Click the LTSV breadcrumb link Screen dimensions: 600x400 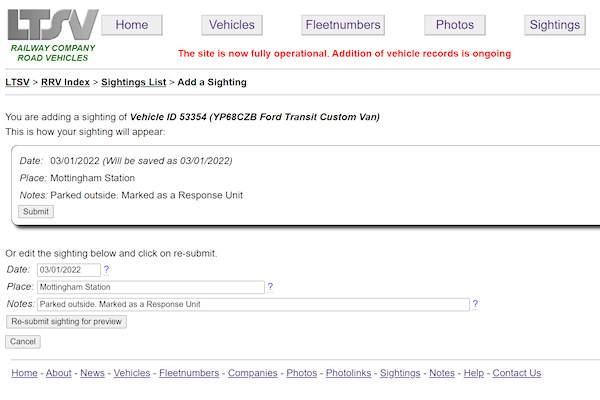(17, 82)
